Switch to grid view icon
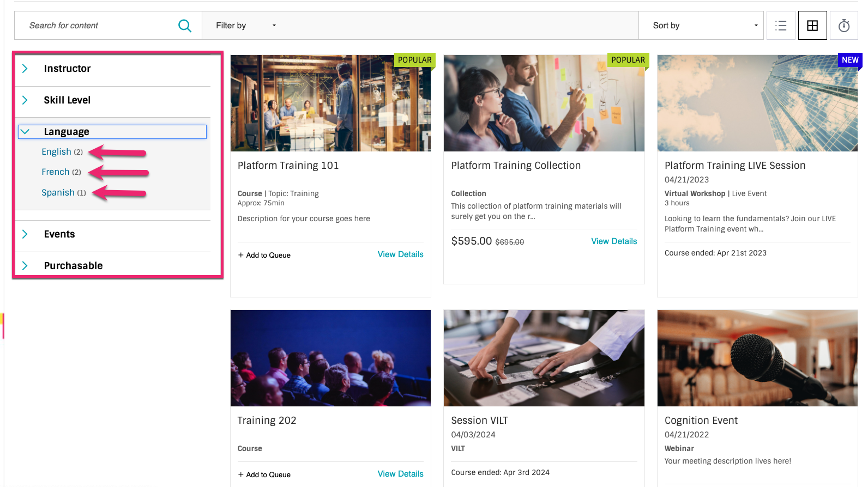 click(x=812, y=26)
